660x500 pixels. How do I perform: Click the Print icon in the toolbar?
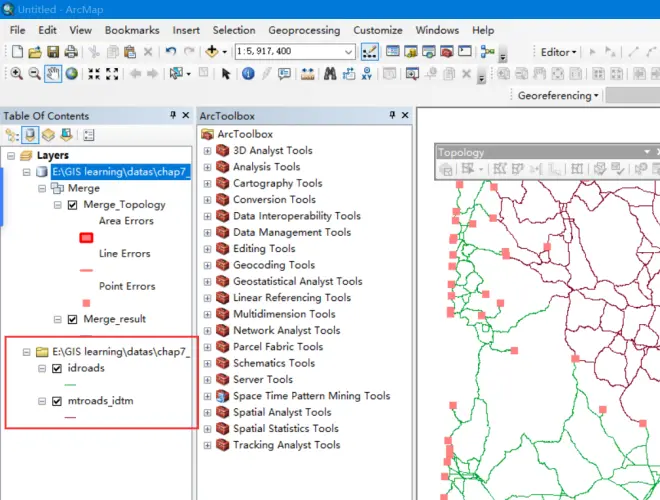point(71,52)
